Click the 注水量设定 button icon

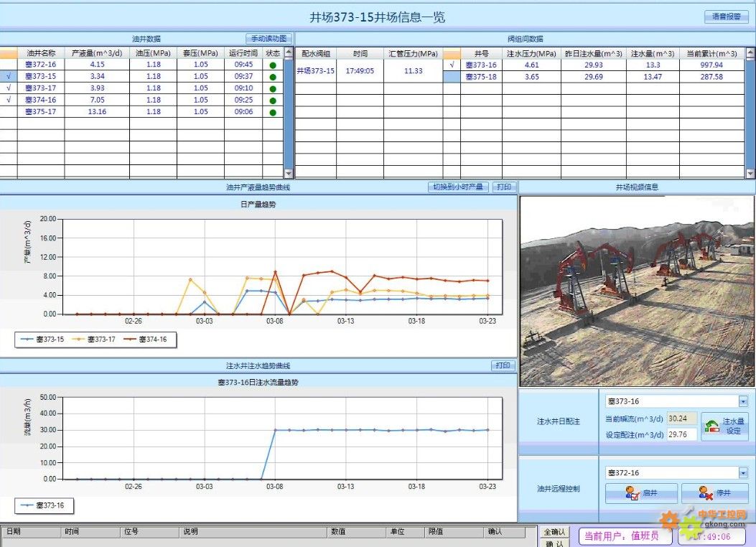[x=711, y=426]
